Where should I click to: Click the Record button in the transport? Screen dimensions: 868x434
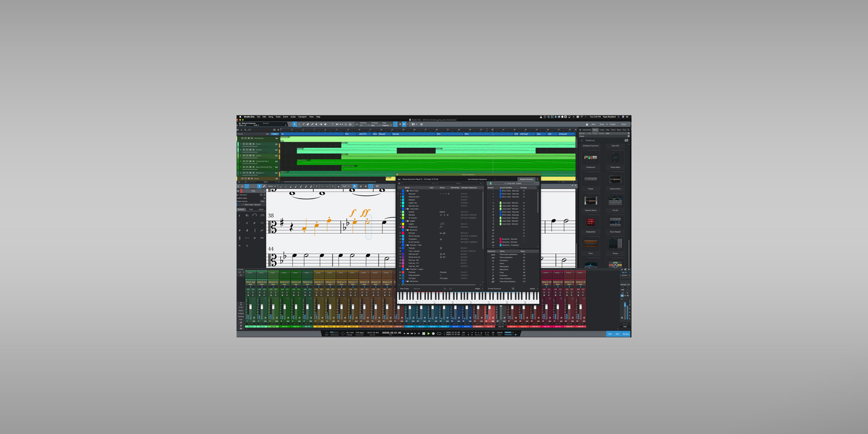coord(433,334)
